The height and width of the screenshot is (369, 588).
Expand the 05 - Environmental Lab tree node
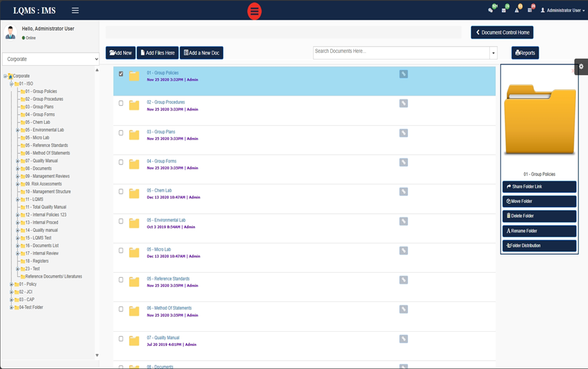pyautogui.click(x=18, y=130)
